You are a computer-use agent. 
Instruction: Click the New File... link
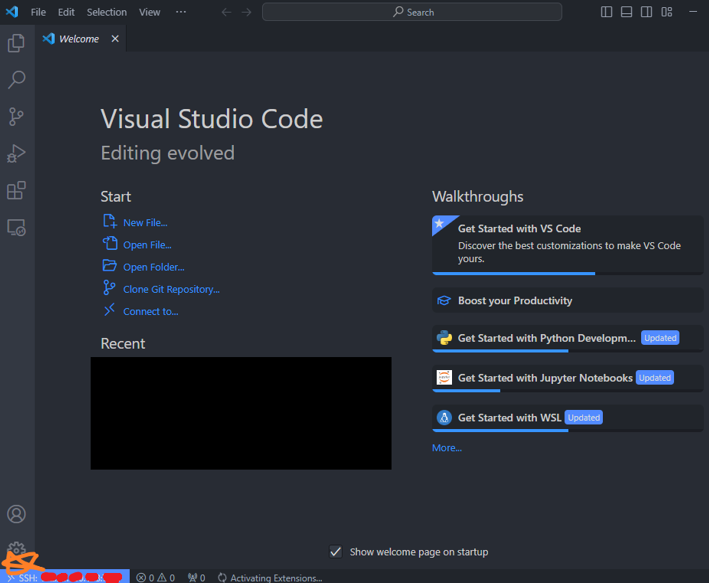[145, 223]
